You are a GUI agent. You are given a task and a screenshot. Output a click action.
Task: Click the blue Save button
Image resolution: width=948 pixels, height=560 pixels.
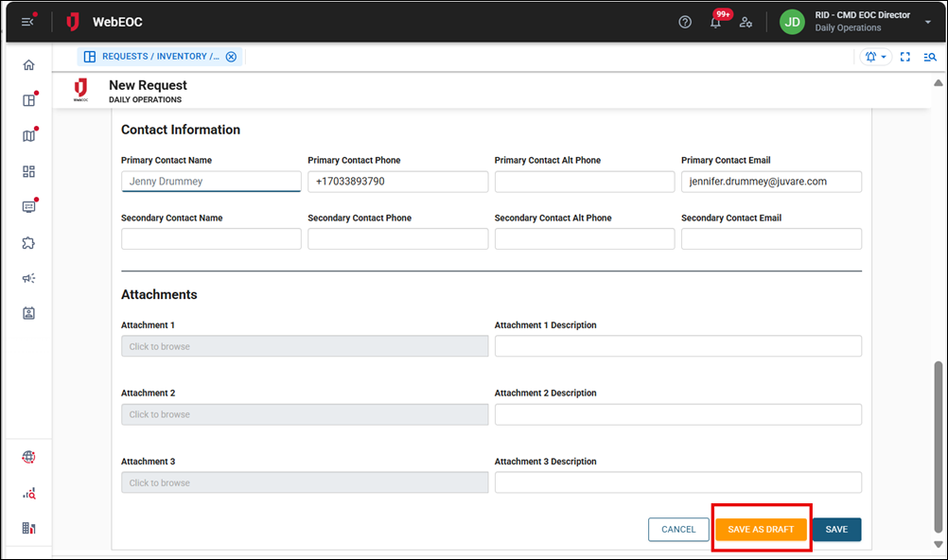pyautogui.click(x=836, y=530)
